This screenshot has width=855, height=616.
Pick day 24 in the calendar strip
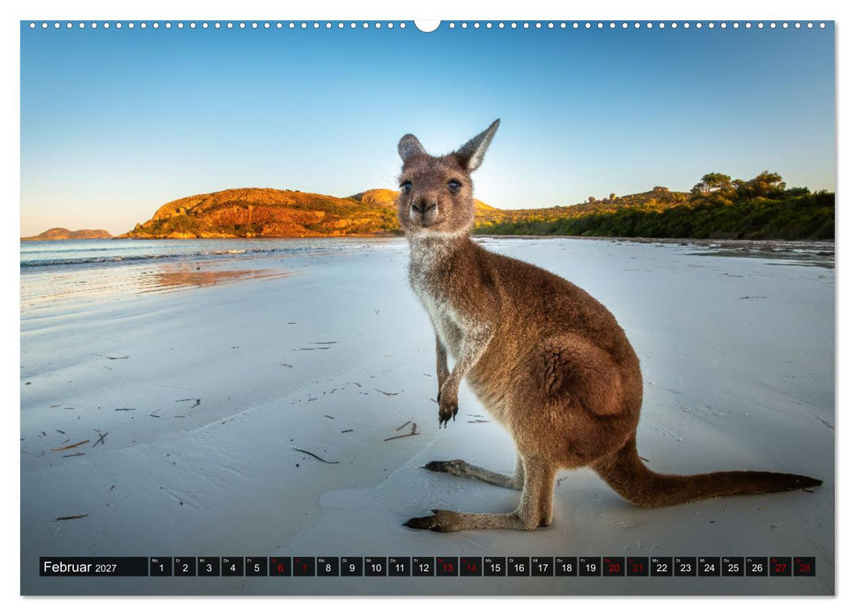click(x=710, y=567)
